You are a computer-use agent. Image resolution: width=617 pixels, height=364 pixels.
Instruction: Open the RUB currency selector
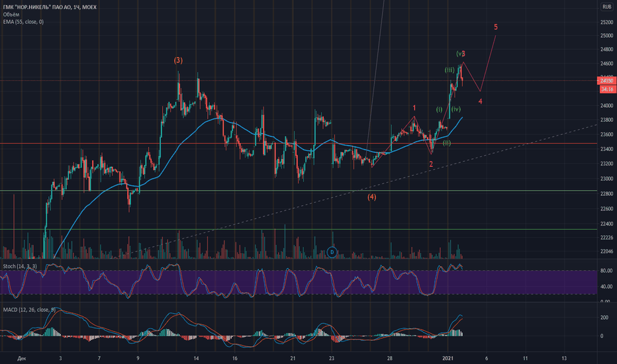[x=606, y=7]
